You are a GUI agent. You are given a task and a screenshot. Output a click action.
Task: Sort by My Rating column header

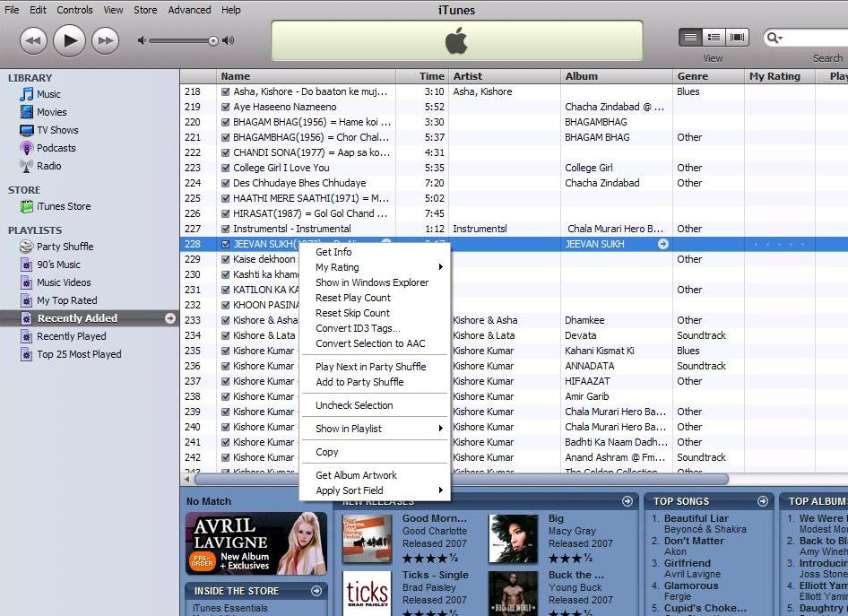pyautogui.click(x=779, y=76)
